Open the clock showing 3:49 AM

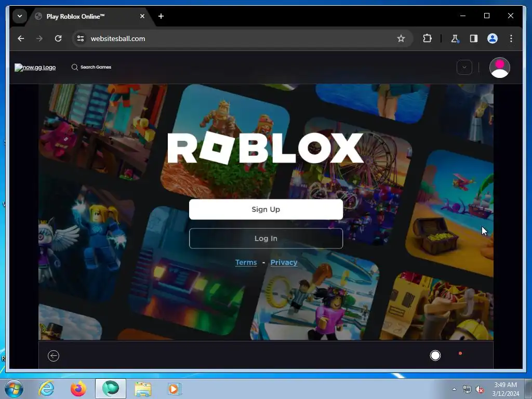tap(506, 389)
